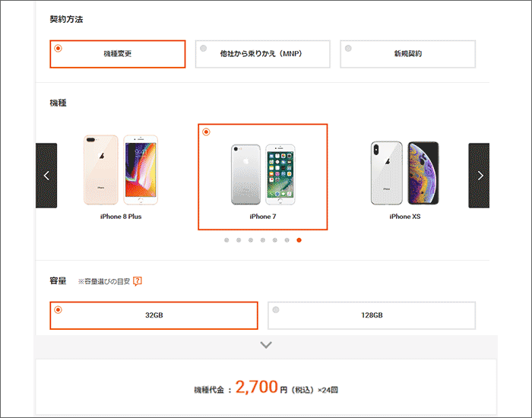Select the iPhone XS model image
This screenshot has height=418, width=532.
(405, 173)
